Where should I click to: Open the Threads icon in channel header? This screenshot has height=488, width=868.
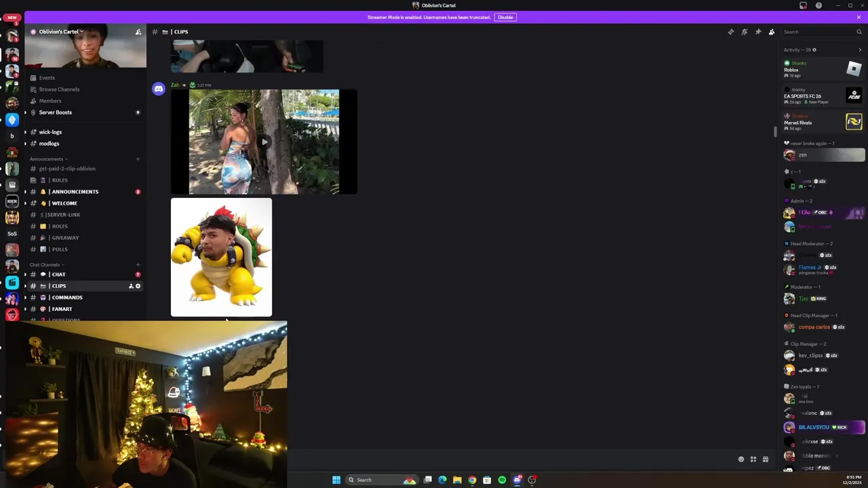click(730, 32)
